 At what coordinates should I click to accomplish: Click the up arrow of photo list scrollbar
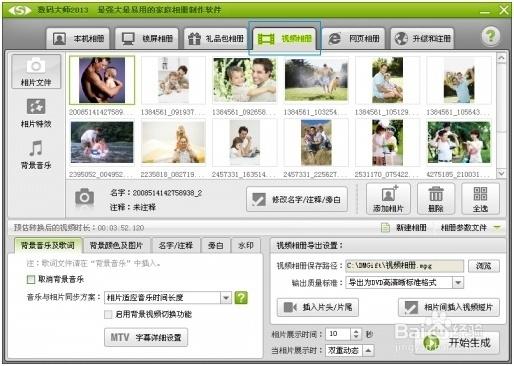tap(501, 58)
